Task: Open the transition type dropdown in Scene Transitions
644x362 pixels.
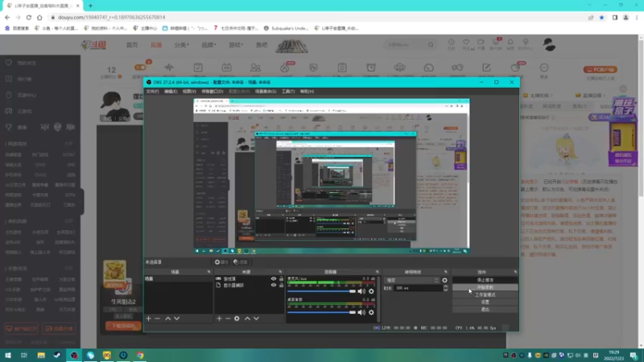Action: [412, 280]
